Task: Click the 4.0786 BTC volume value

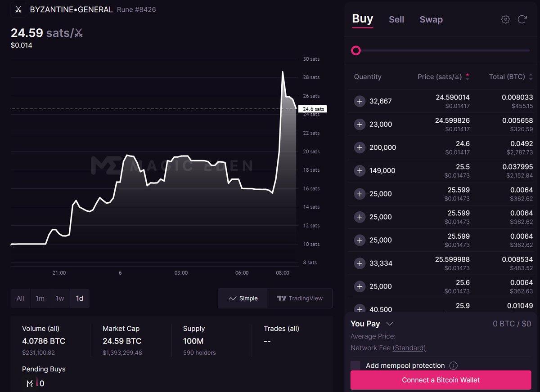Action: [44, 341]
